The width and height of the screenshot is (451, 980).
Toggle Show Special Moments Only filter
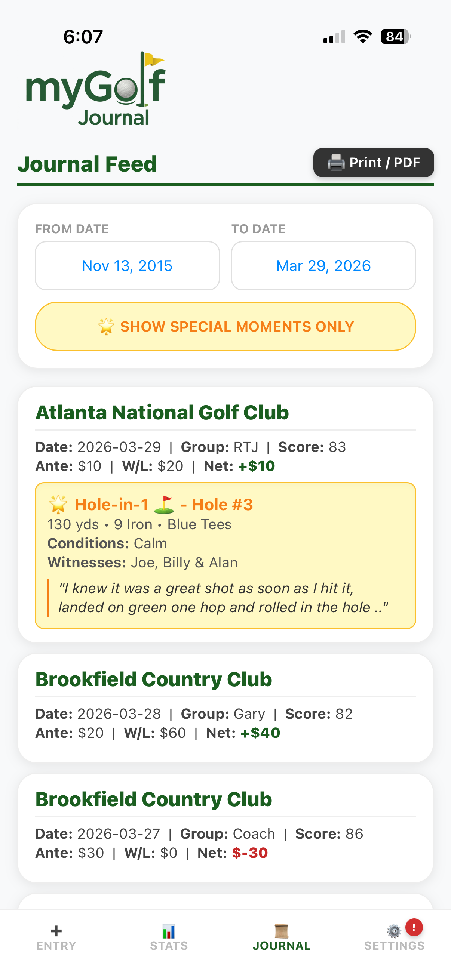[225, 326]
